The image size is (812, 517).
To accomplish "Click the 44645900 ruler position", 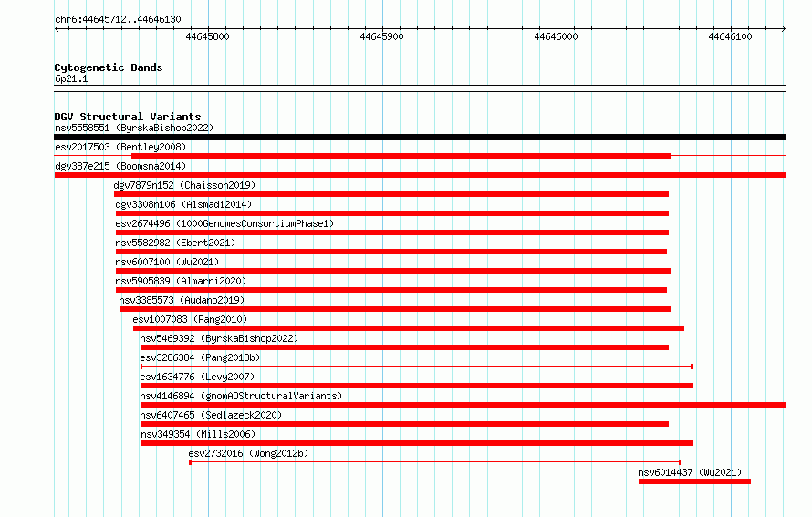I will pos(381,36).
